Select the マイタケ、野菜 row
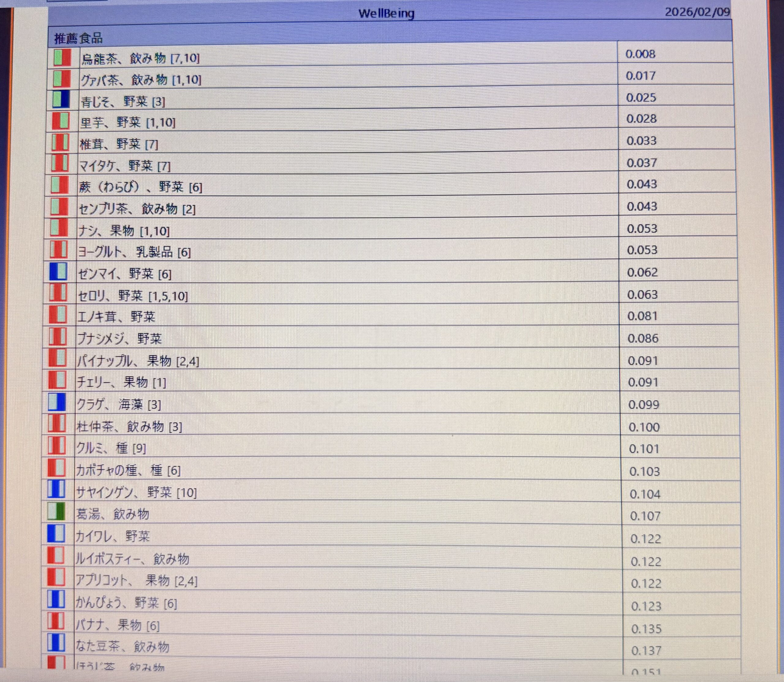Viewport: 784px width, 682px height. pos(125,166)
